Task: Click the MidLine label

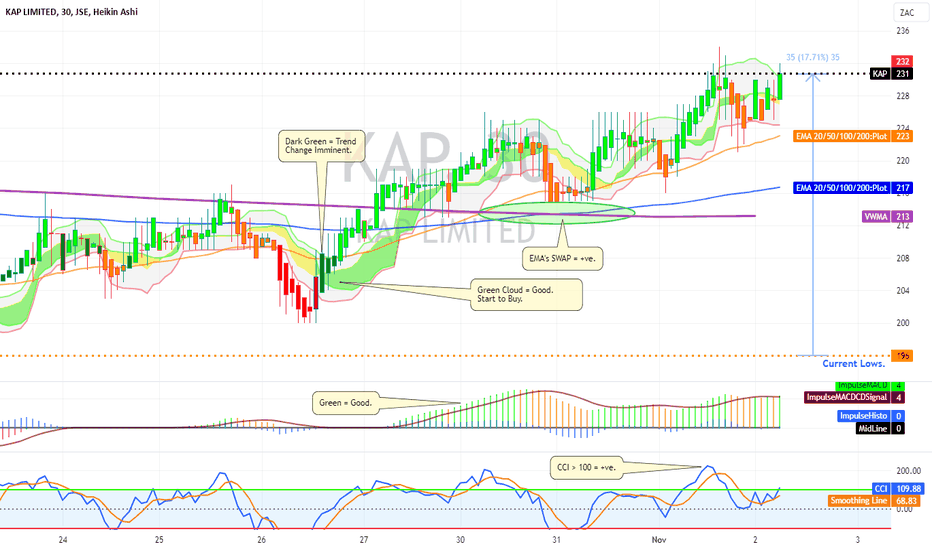Action: tap(880, 428)
